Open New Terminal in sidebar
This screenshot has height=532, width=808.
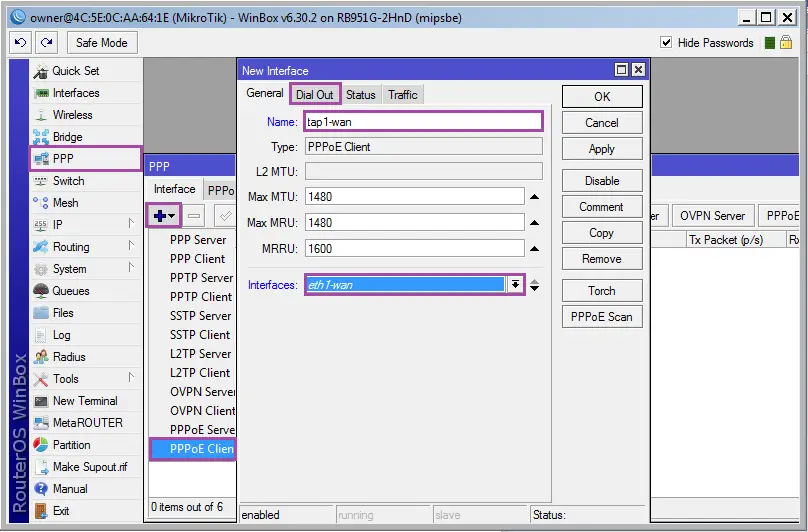(x=85, y=401)
